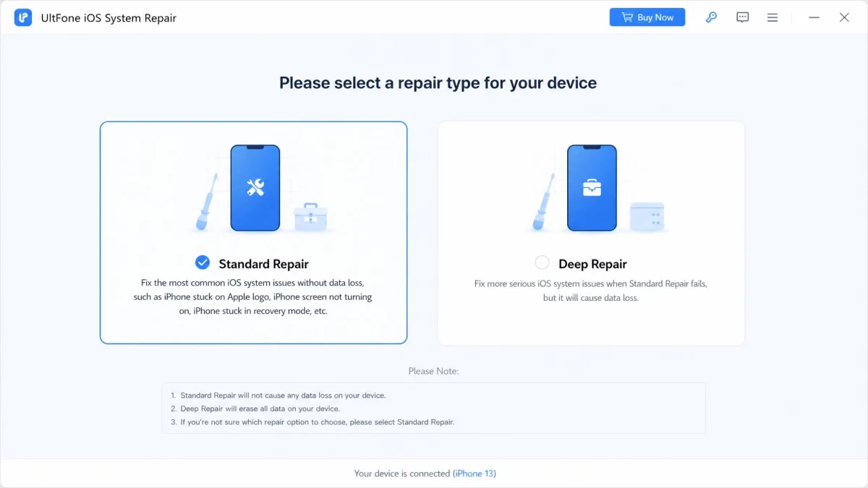Click the Standard Repair phone illustration

point(255,188)
